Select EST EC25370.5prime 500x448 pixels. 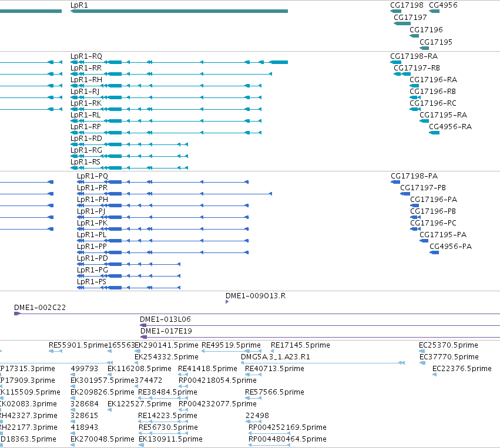pyautogui.click(x=422, y=351)
